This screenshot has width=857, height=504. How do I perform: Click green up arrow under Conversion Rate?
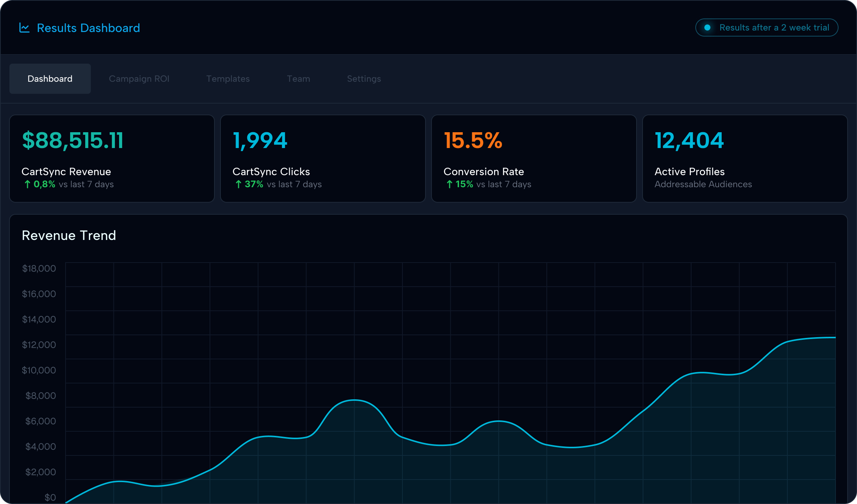(x=449, y=184)
